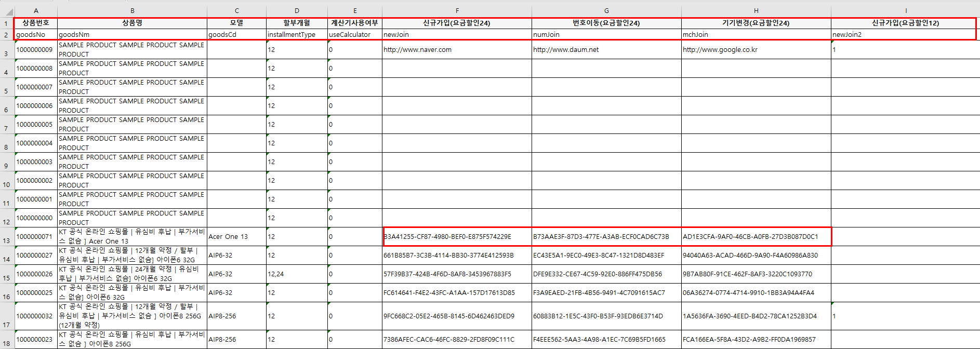This screenshot has height=349, width=980.
Task: Click the cell starting with B3A41255-CF87
Action: (457, 237)
